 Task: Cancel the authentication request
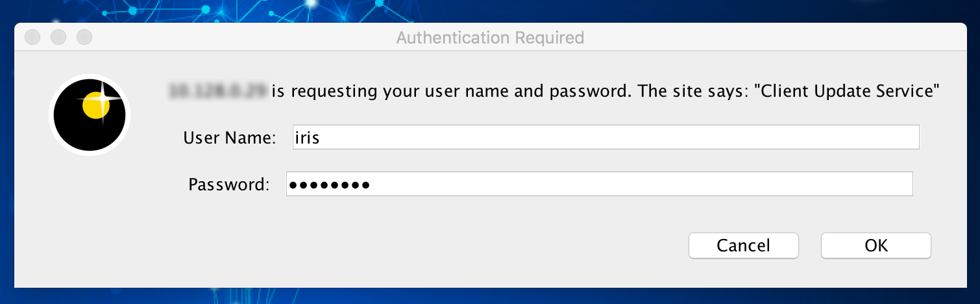click(x=743, y=246)
